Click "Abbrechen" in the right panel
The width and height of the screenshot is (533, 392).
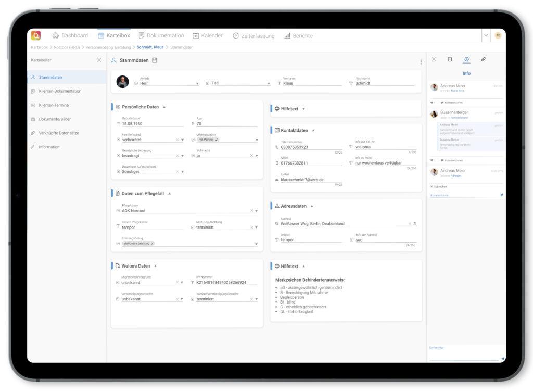tap(439, 186)
